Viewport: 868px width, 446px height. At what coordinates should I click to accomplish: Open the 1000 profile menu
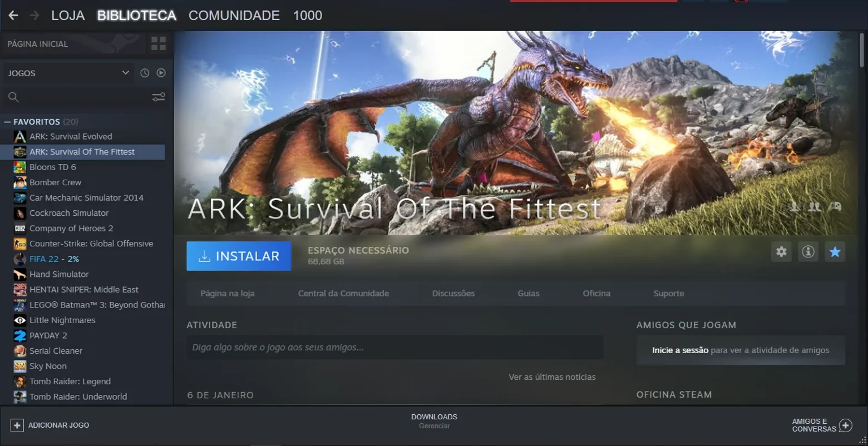point(308,16)
